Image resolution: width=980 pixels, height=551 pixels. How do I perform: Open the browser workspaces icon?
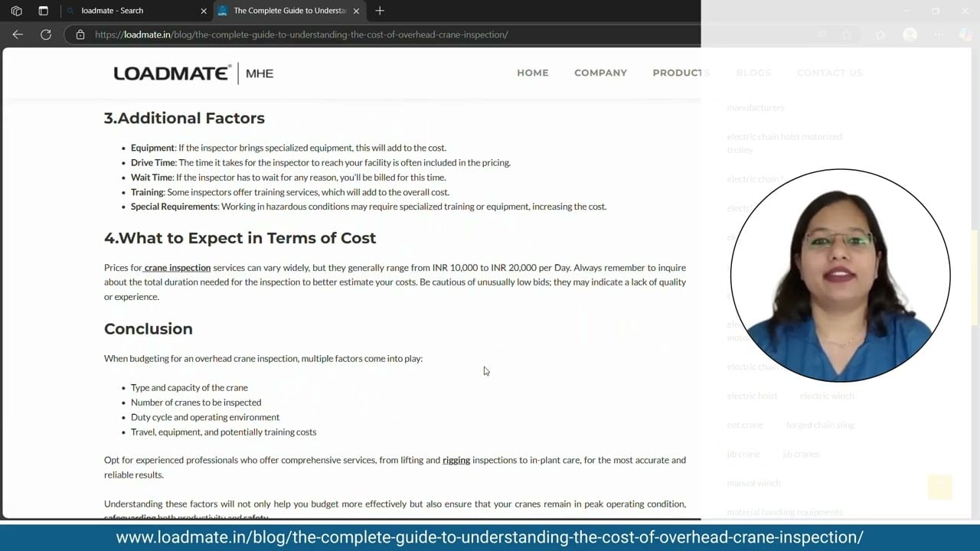click(x=17, y=11)
